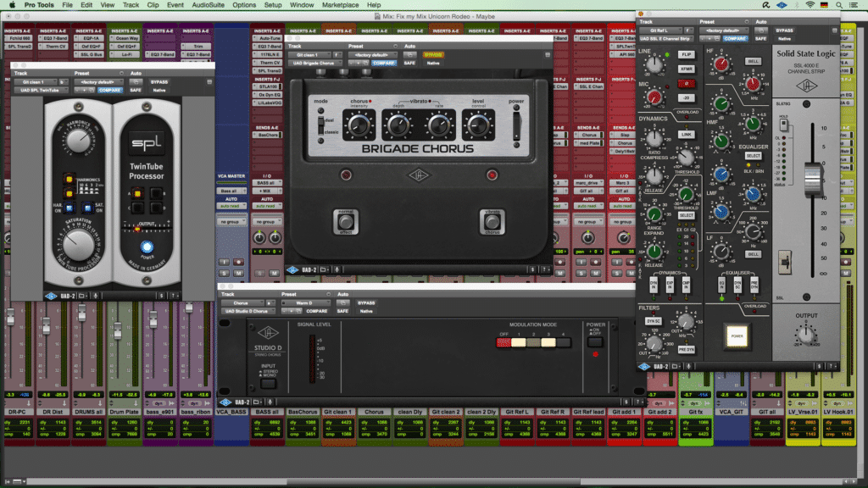Toggle Brigade Chorus dual/classic mode switch
This screenshot has width=868, height=488.
[x=320, y=125]
